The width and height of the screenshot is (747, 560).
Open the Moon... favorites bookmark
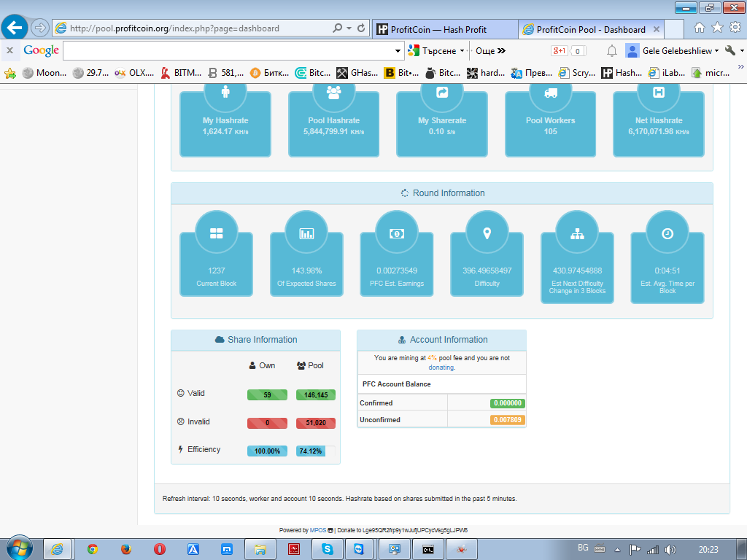44,73
